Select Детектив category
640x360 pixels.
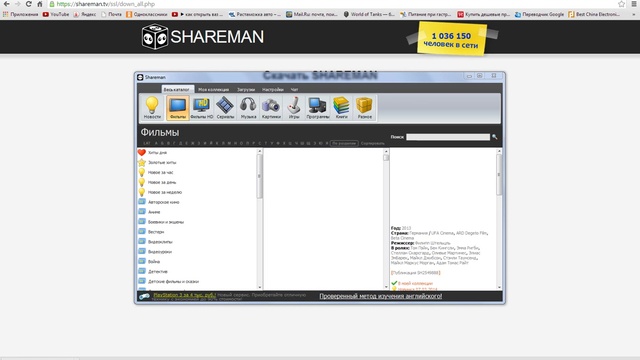[158, 271]
